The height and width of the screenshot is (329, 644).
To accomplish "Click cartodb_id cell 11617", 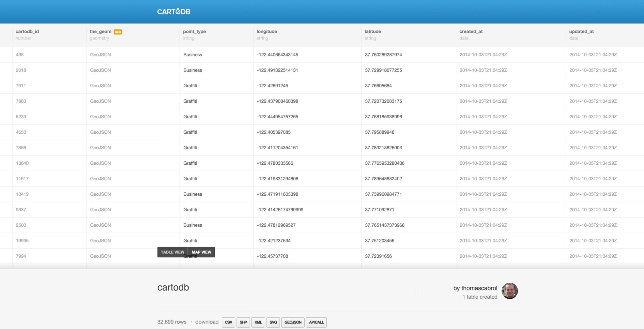I will click(22, 179).
